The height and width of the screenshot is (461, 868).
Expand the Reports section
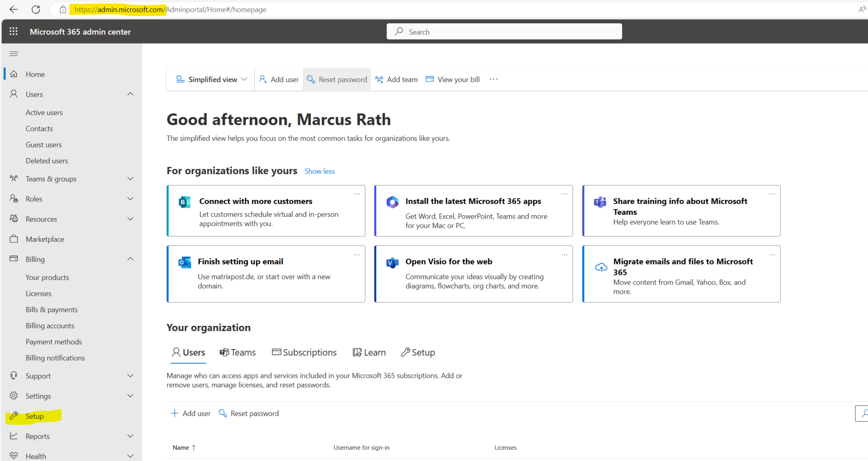pos(130,436)
